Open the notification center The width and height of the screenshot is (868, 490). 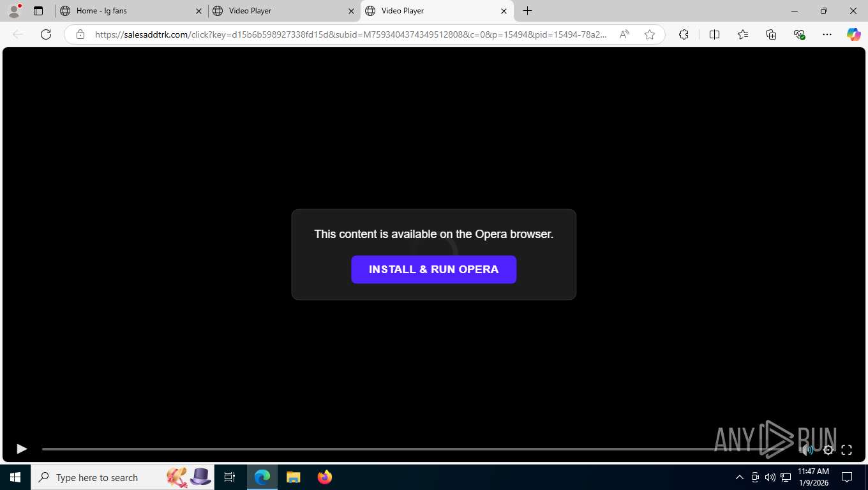tap(847, 477)
